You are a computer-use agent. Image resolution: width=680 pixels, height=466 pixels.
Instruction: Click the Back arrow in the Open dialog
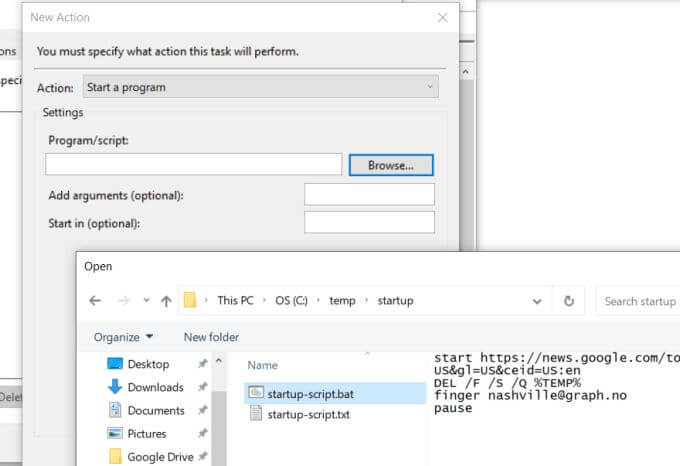95,300
